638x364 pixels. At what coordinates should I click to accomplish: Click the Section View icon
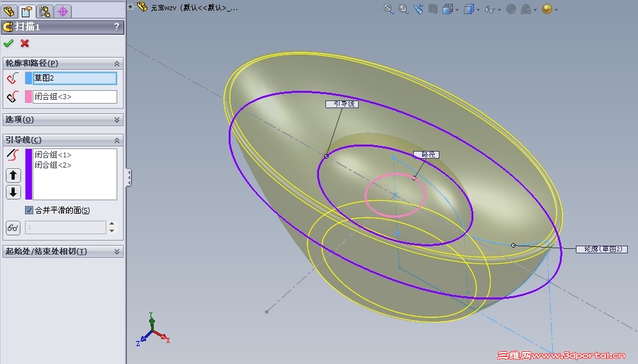tap(432, 9)
